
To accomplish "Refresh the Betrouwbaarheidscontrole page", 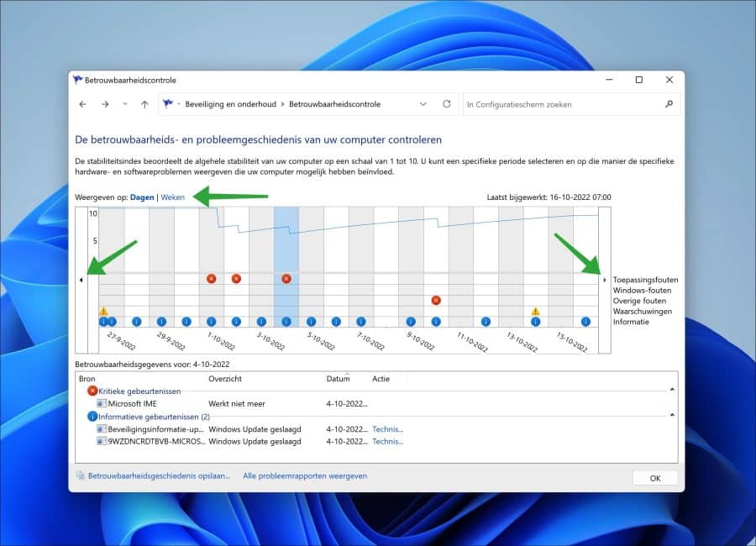I will coord(447,103).
